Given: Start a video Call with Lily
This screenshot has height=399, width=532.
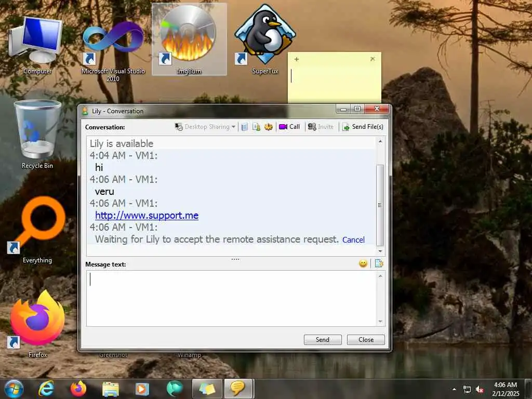Looking at the screenshot, I should 289,127.
